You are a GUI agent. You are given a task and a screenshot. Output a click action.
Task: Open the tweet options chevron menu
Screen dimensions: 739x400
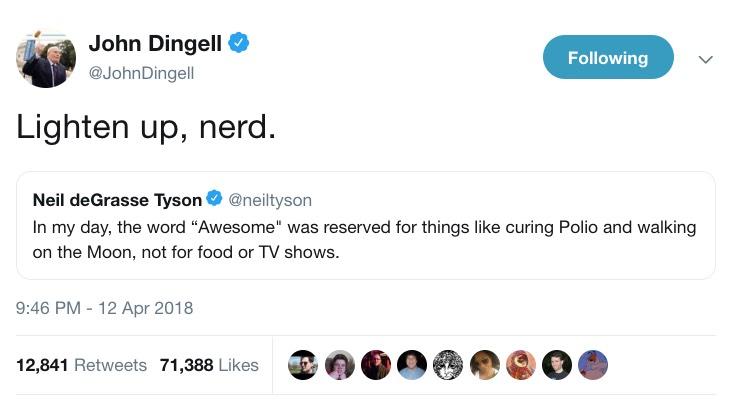click(x=705, y=60)
